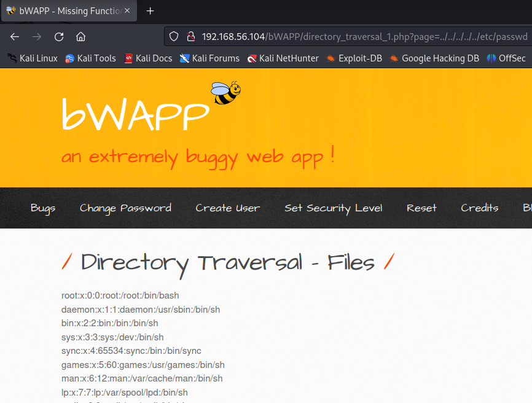Open the OffSec bookmark

tap(506, 58)
